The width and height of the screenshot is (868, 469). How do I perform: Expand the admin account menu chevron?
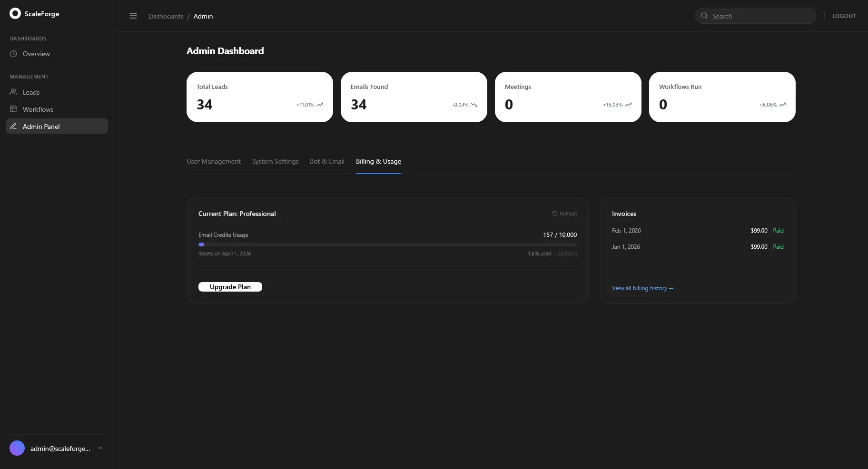click(x=100, y=448)
